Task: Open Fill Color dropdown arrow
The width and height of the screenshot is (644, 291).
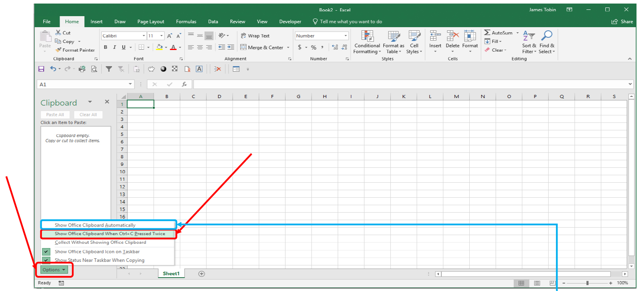Action: [166, 47]
